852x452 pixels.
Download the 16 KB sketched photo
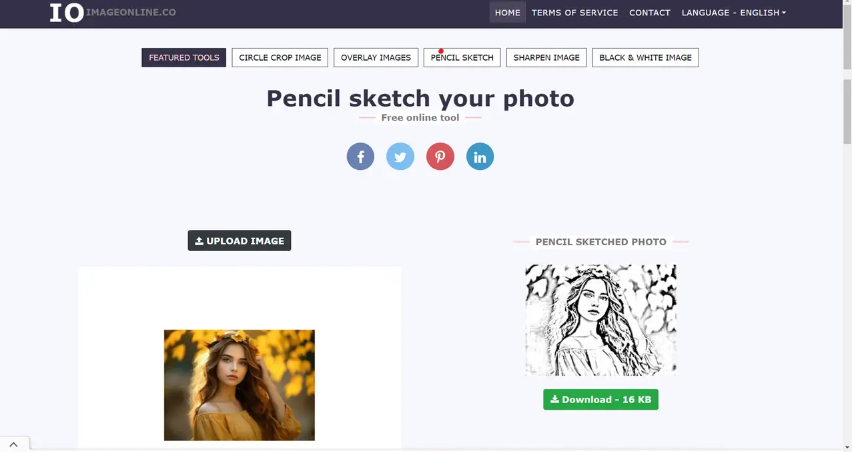click(x=600, y=399)
